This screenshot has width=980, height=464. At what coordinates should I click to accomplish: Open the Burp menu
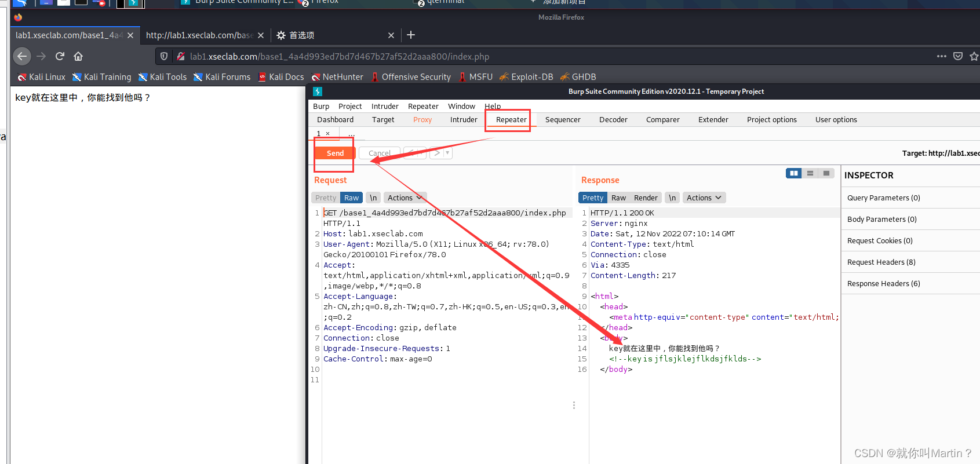click(x=321, y=106)
